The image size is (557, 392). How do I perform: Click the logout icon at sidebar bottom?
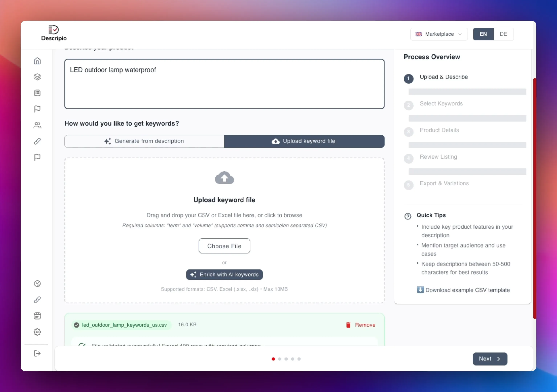[x=37, y=353]
